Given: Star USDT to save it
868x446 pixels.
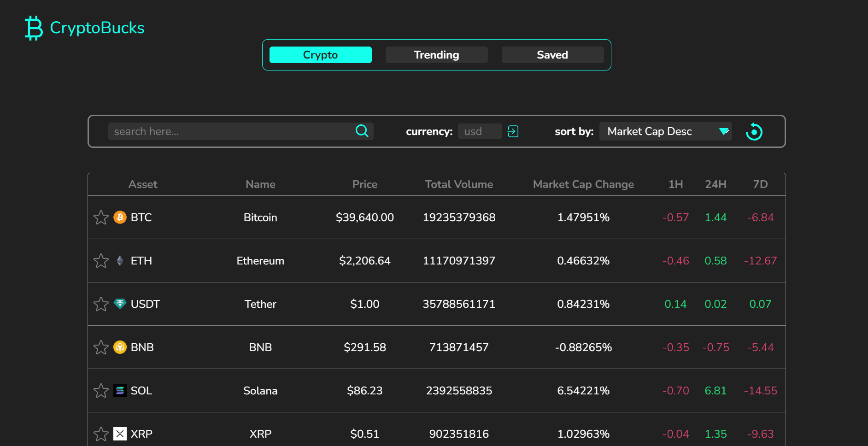Looking at the screenshot, I should tap(101, 304).
